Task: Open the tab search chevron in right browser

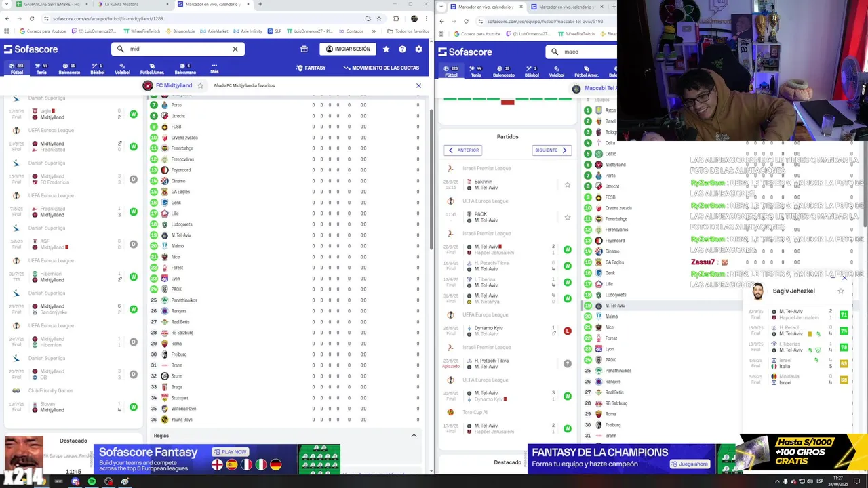Action: pos(441,7)
